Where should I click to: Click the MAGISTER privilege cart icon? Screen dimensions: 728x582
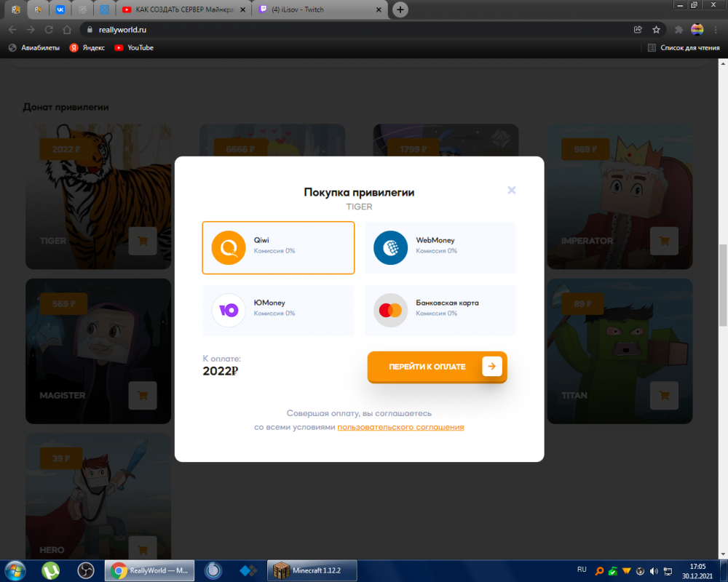[x=143, y=396]
